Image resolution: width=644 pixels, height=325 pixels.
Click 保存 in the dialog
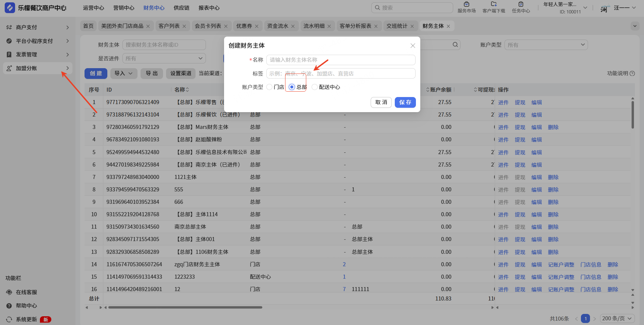point(405,102)
